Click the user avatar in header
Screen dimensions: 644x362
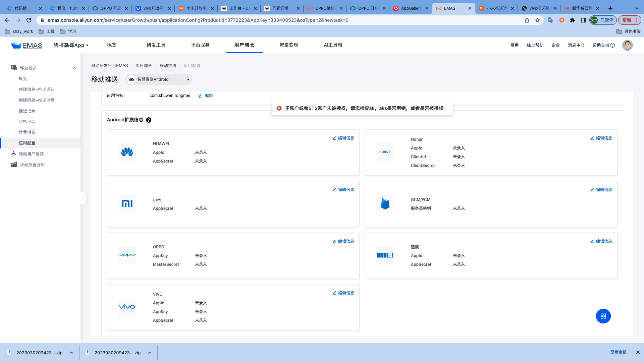[x=627, y=45]
